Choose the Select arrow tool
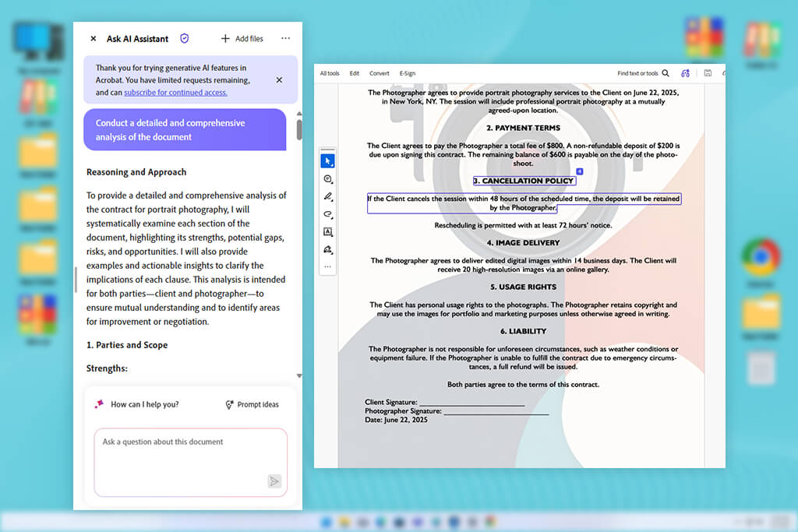This screenshot has width=798, height=532. point(328,161)
